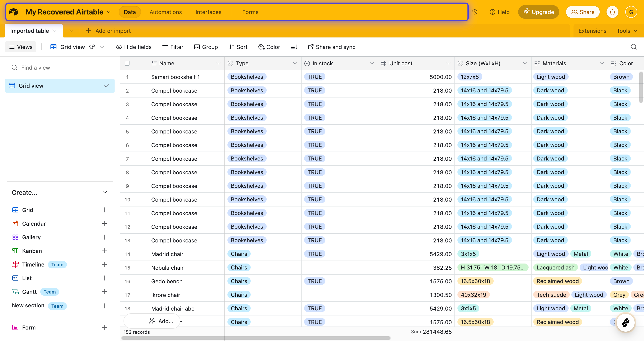Click the search magnifier icon in toolbar
Viewport: 644px width, 341px height.
point(634,47)
